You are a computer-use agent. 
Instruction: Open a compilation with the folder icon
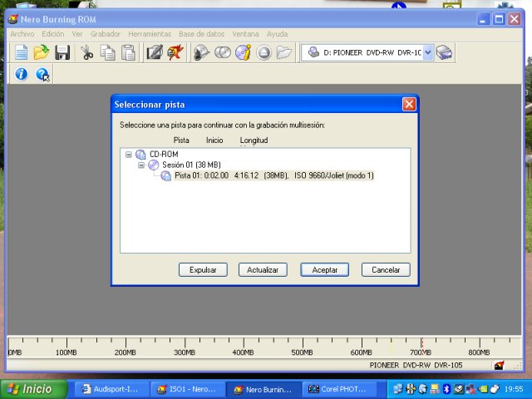(x=42, y=52)
